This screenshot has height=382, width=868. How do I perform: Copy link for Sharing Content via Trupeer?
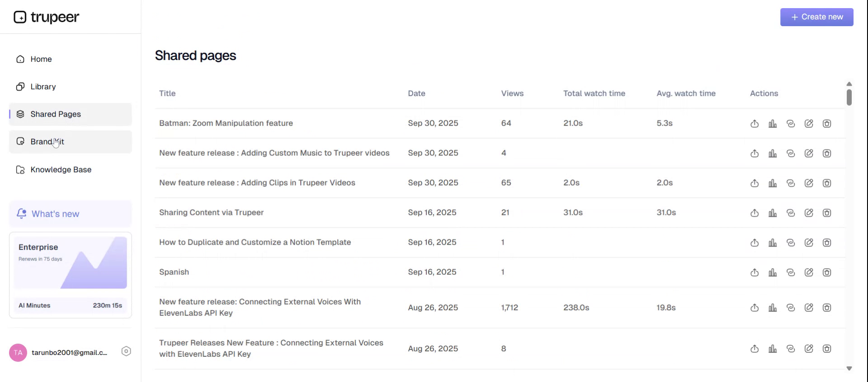tap(791, 213)
